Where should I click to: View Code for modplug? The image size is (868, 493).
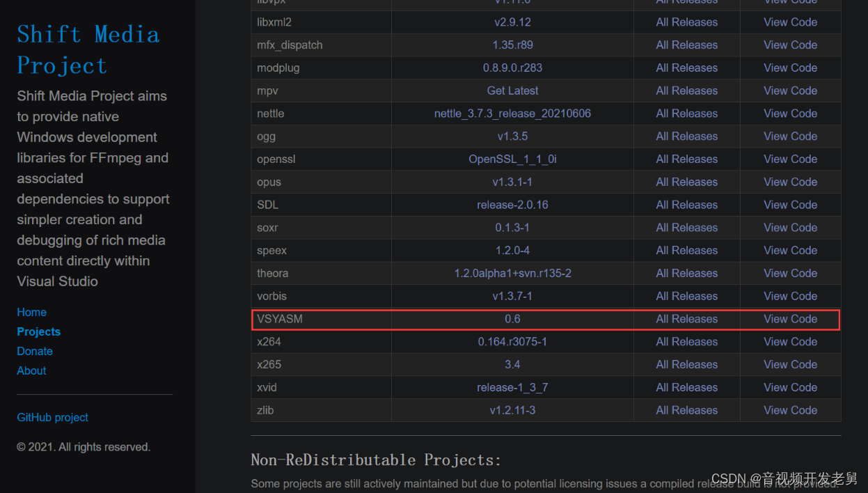click(x=791, y=68)
